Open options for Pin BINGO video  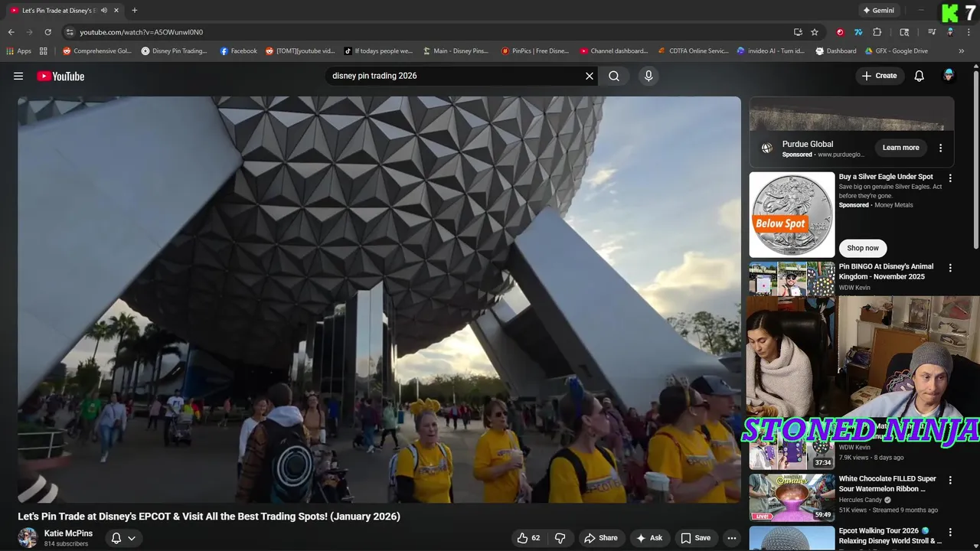tap(950, 269)
